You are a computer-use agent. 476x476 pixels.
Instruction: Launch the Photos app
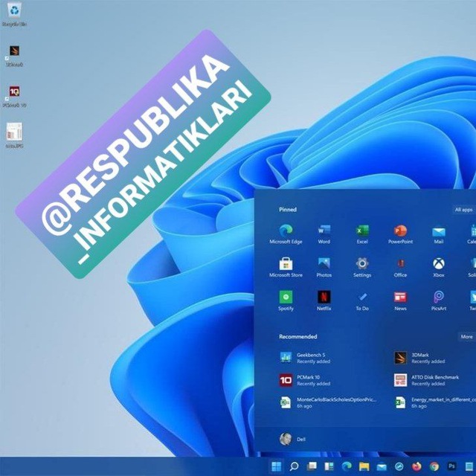coord(324,268)
